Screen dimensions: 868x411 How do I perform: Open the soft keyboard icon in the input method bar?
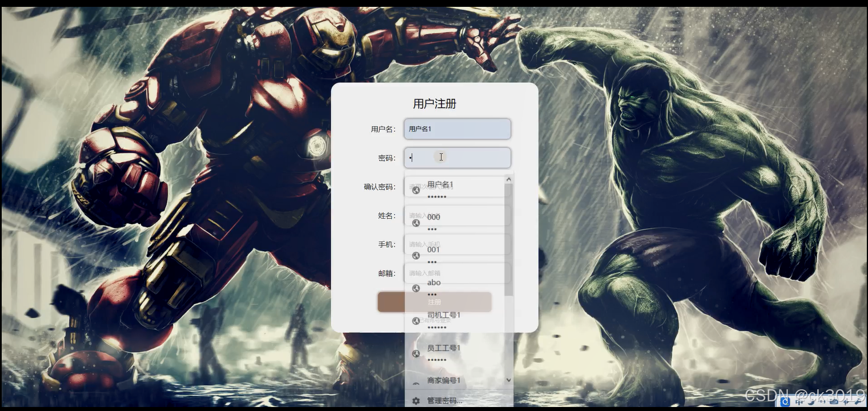[x=834, y=402]
